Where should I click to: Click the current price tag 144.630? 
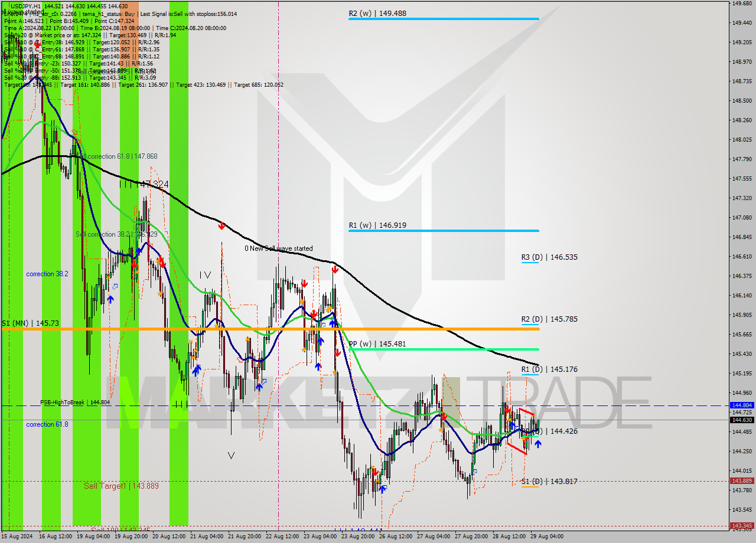pos(742,420)
